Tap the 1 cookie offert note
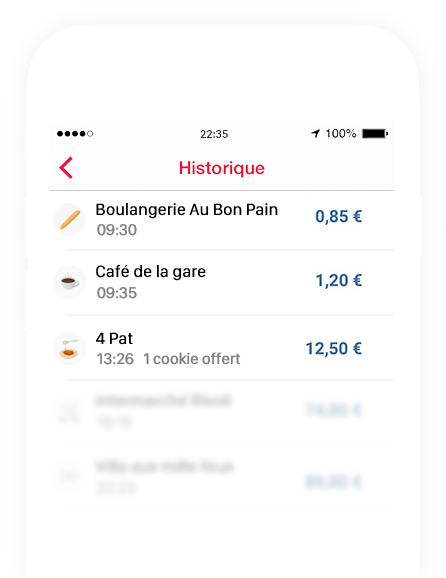Screen dimensions: 446x578 click(x=192, y=359)
